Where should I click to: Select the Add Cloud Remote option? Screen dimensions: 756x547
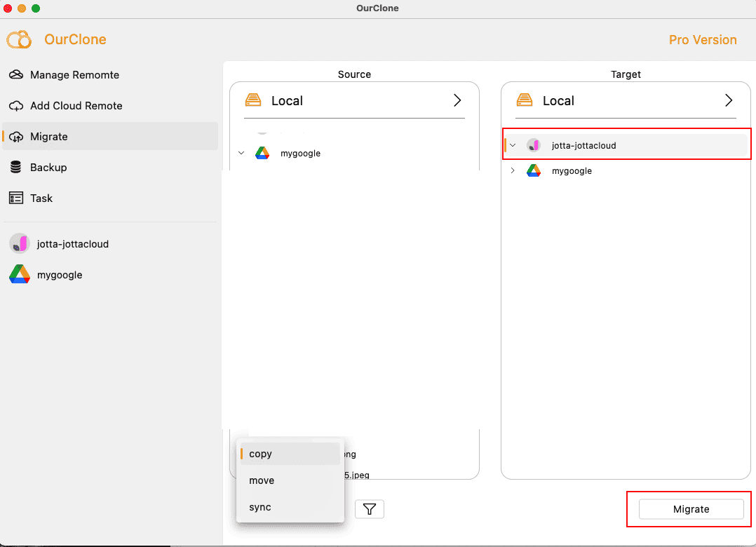click(74, 105)
